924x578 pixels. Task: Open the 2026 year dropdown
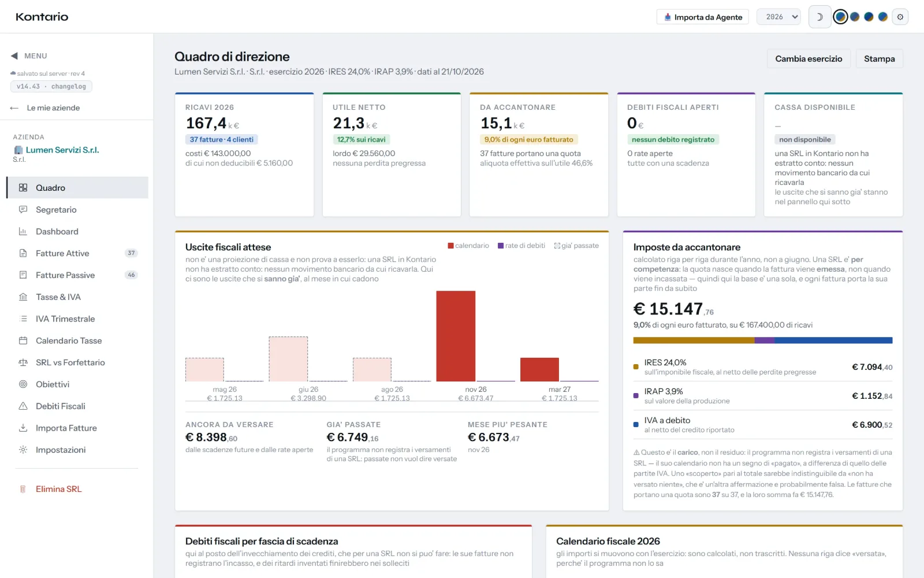779,17
